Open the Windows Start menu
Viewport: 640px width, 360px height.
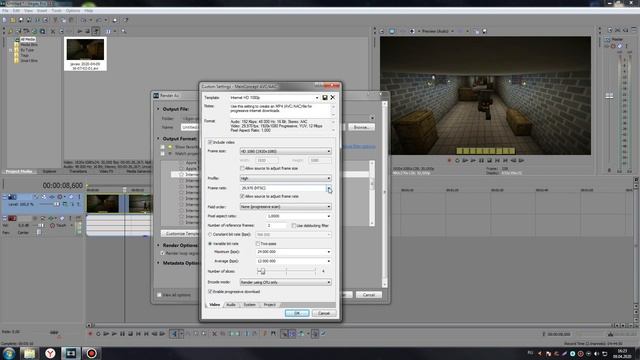pos(9,353)
